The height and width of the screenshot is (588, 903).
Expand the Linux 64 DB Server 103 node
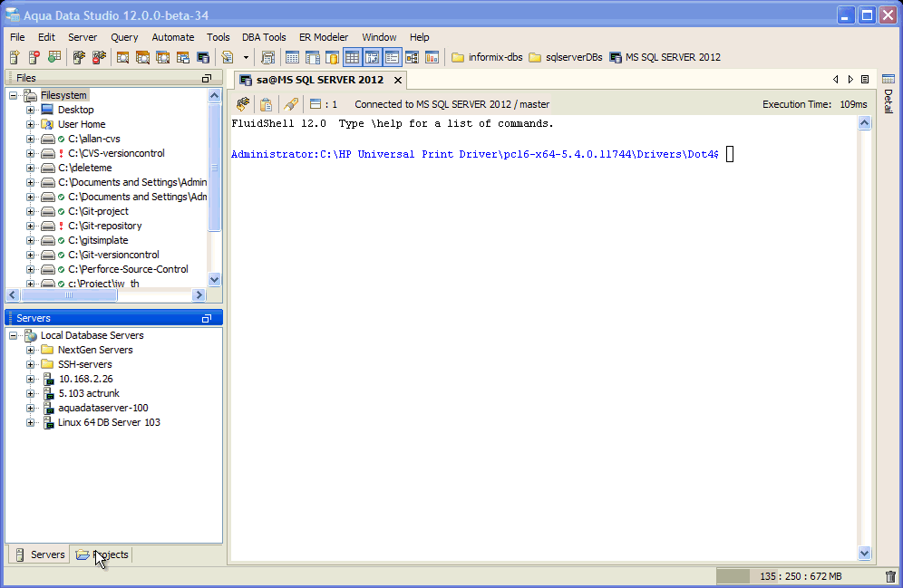(31, 422)
